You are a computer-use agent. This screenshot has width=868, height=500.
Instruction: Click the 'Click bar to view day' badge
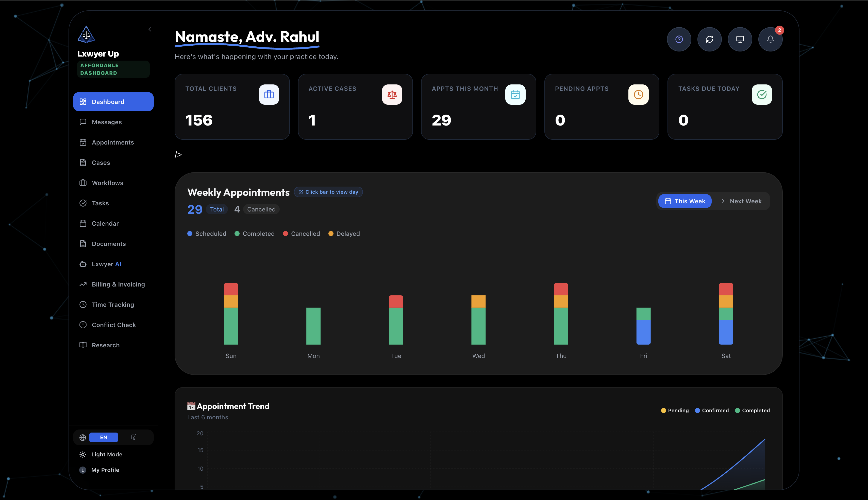tap(328, 192)
